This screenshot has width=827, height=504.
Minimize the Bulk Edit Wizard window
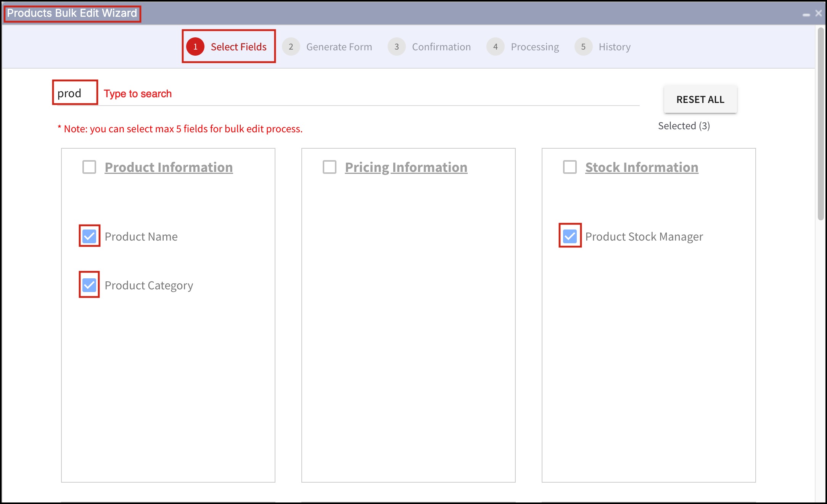[806, 14]
